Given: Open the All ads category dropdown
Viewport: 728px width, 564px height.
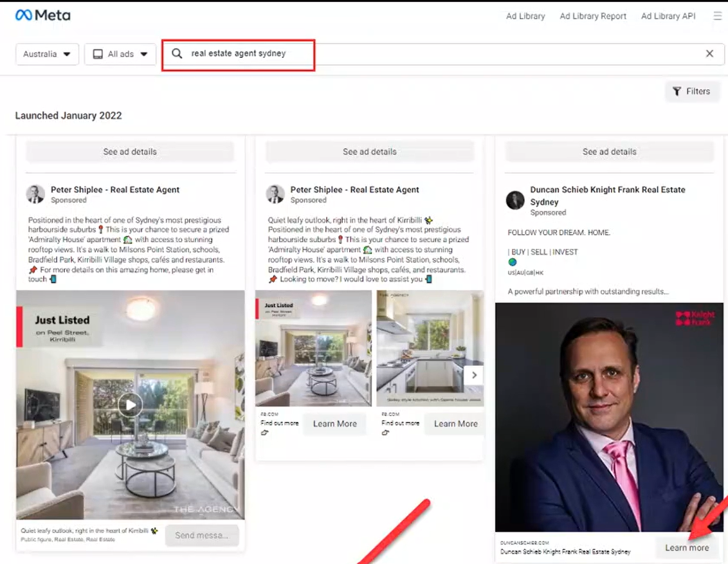Looking at the screenshot, I should pos(120,54).
